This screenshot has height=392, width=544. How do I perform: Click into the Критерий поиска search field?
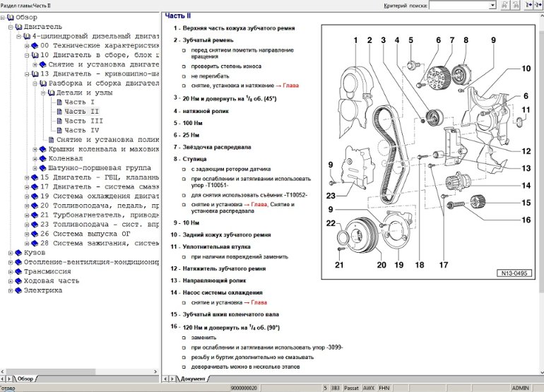point(459,5)
